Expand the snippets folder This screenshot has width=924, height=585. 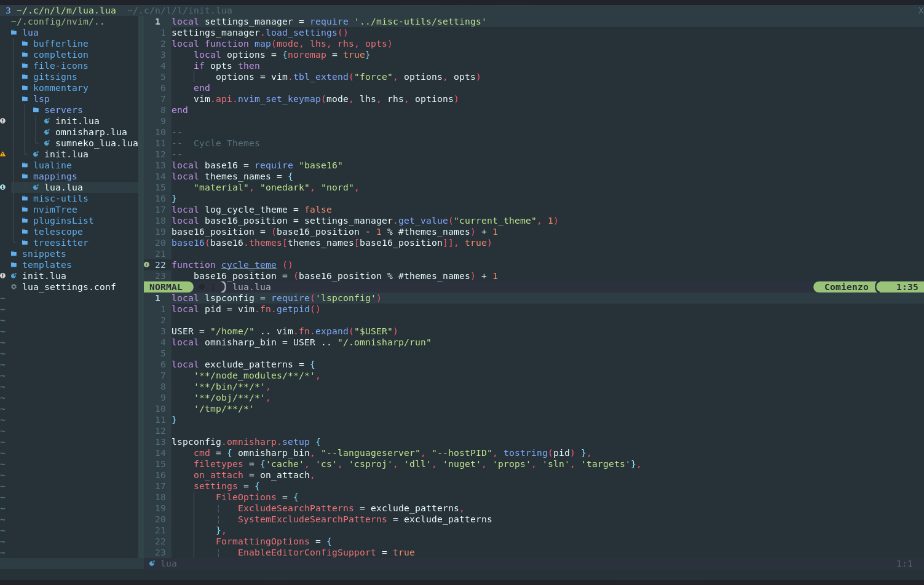pos(44,254)
